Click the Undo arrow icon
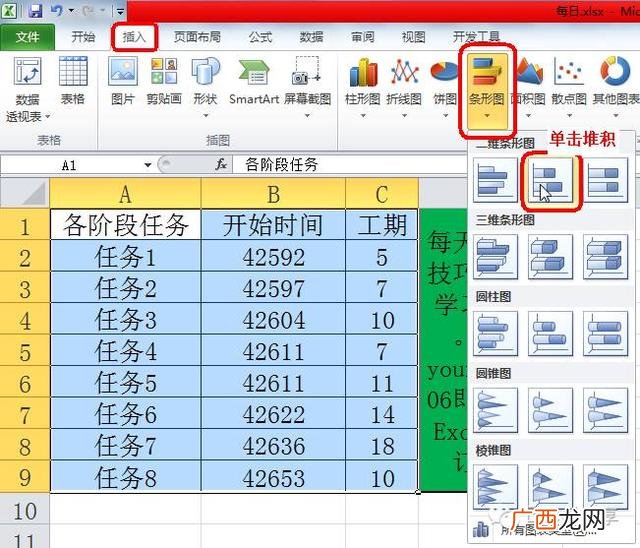This screenshot has height=548, width=640. point(56,11)
